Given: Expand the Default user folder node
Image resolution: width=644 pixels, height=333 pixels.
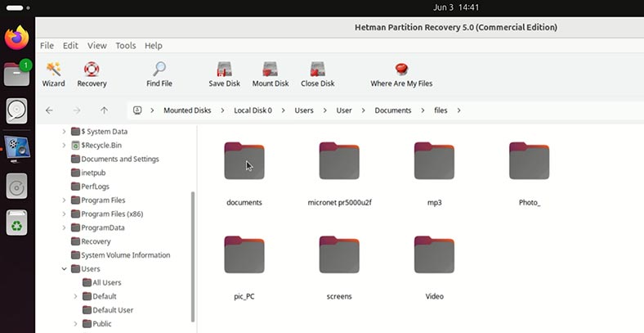Looking at the screenshot, I should (75, 296).
